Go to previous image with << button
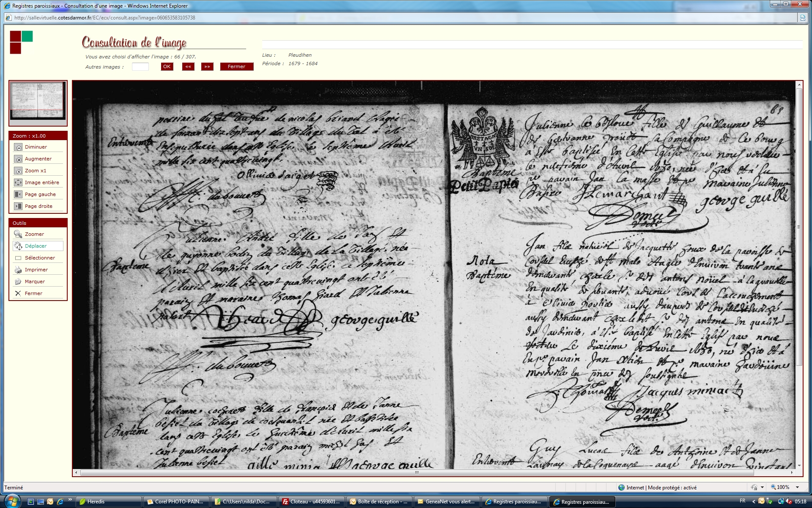812x508 pixels. click(188, 66)
